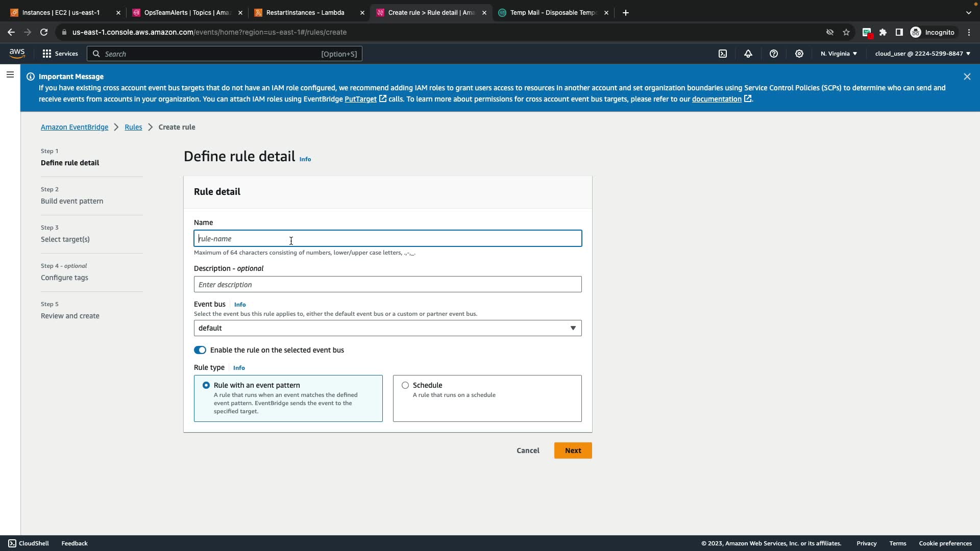Dismiss the Important Message banner
The image size is (980, 551).
[x=967, y=77]
